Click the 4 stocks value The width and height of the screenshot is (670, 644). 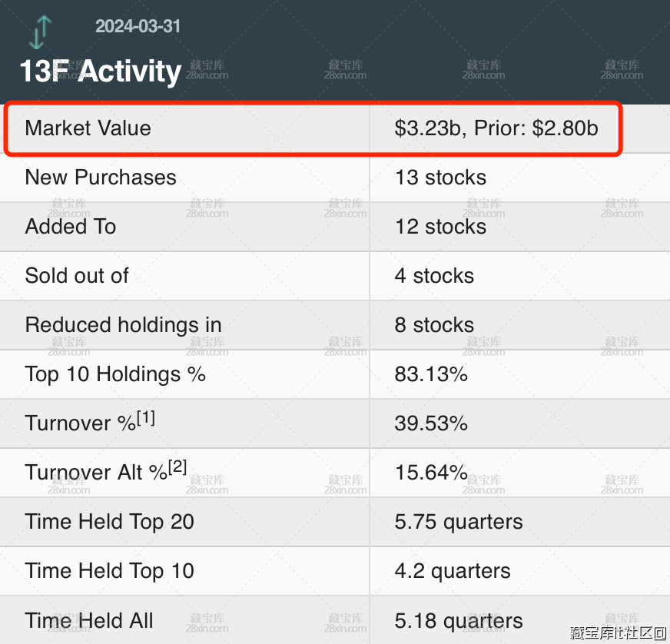pyautogui.click(x=434, y=276)
